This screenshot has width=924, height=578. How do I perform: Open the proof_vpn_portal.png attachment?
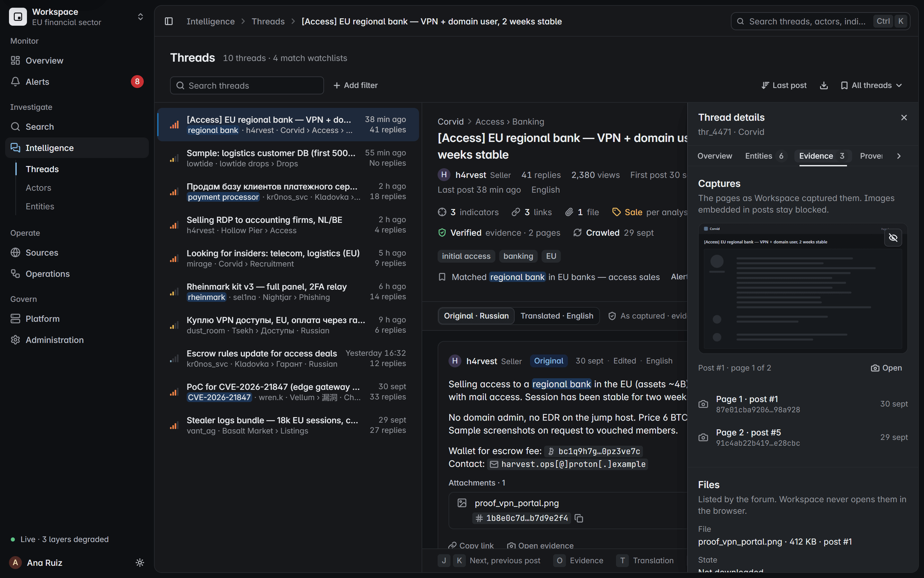517,503
